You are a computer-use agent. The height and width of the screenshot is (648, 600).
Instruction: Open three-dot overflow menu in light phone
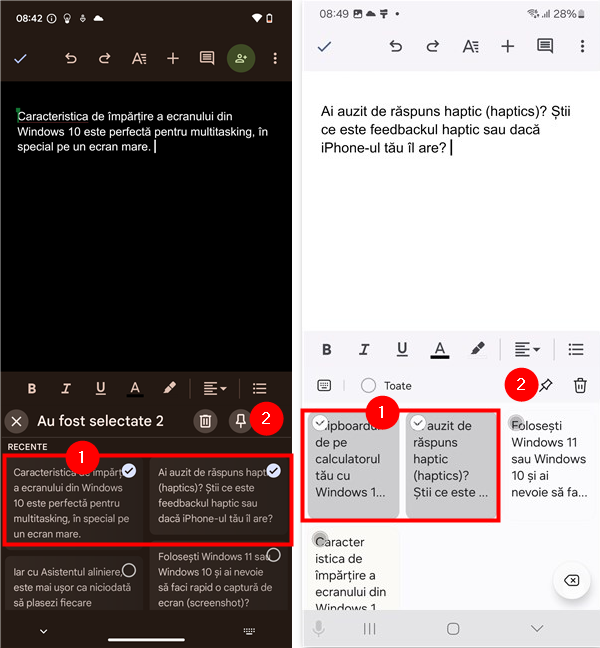(x=582, y=46)
